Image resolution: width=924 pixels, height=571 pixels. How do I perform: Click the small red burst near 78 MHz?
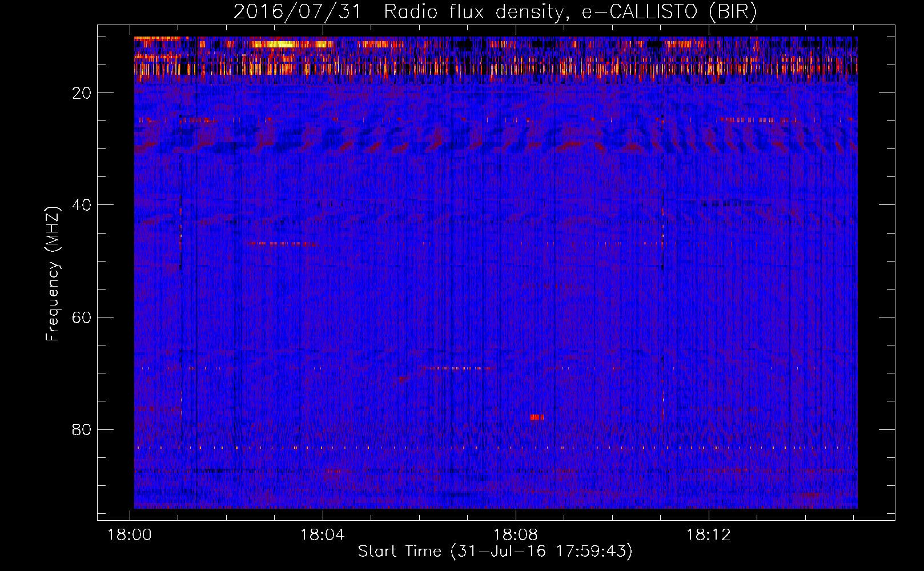tap(537, 417)
